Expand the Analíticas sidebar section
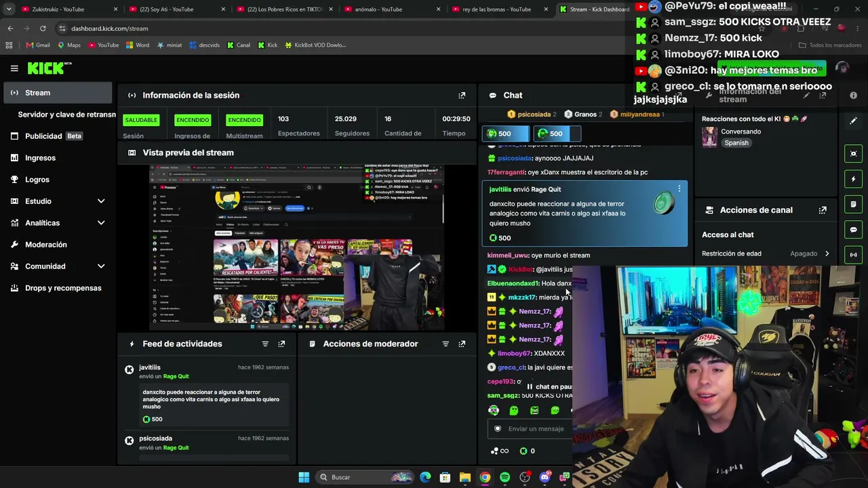The image size is (868, 488). pyautogui.click(x=101, y=223)
